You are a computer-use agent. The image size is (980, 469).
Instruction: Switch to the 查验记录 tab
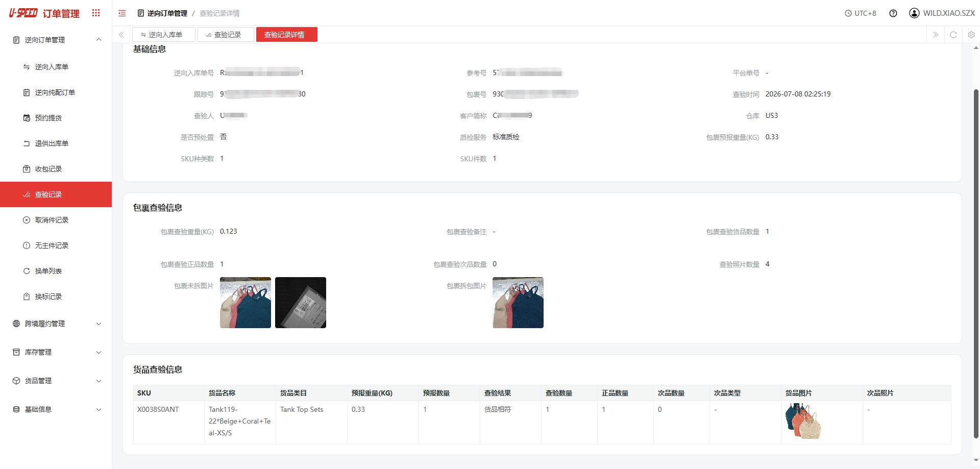point(226,35)
